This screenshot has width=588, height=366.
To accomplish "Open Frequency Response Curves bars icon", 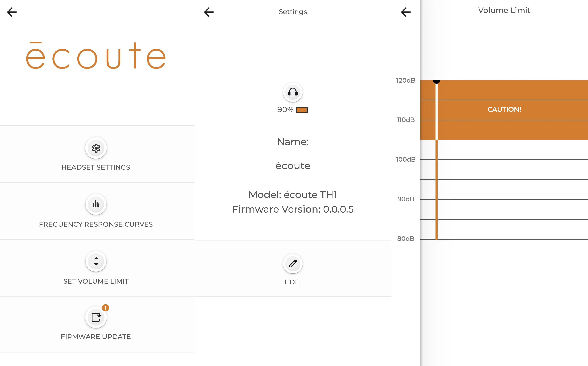I will click(x=96, y=204).
